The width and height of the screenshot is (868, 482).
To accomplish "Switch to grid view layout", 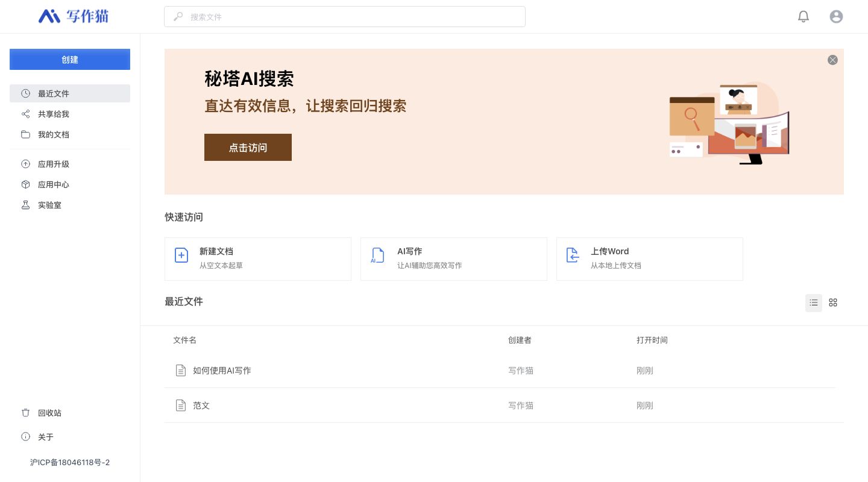I will (832, 302).
